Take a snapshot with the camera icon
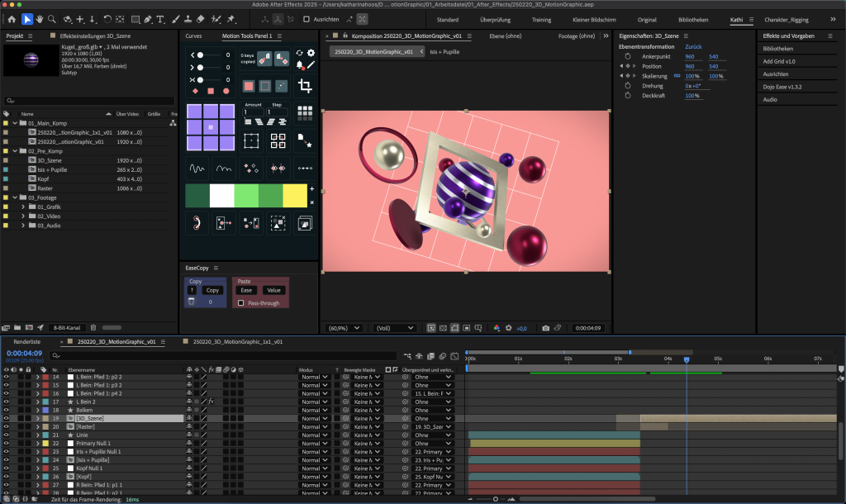 point(546,328)
